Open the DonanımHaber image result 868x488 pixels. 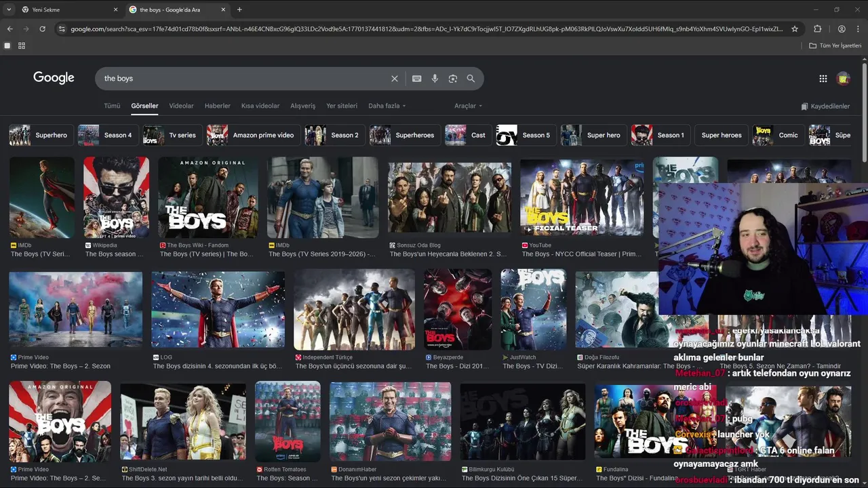390,422
